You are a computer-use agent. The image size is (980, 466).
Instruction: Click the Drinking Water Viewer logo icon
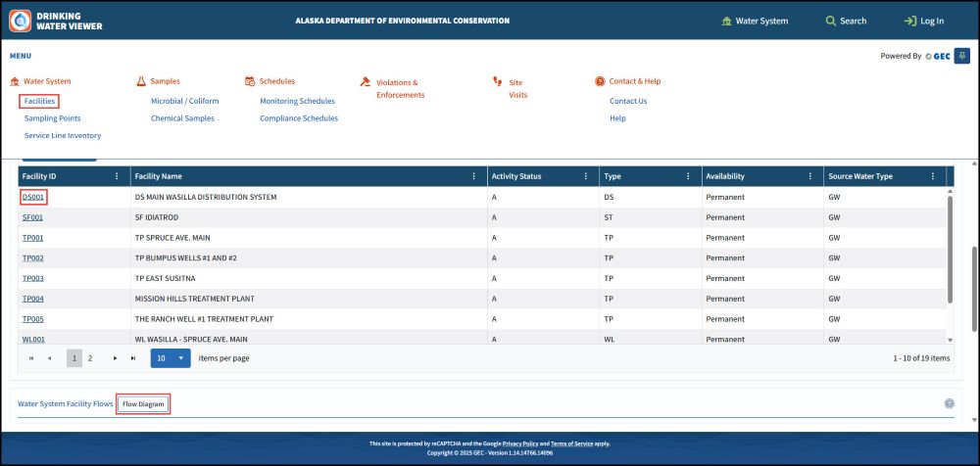20,21
